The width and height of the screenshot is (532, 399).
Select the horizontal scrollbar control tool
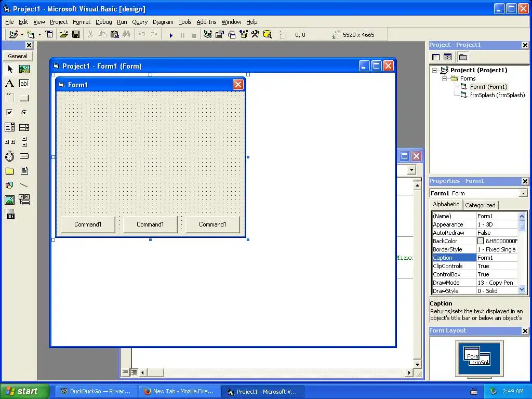(x=10, y=142)
